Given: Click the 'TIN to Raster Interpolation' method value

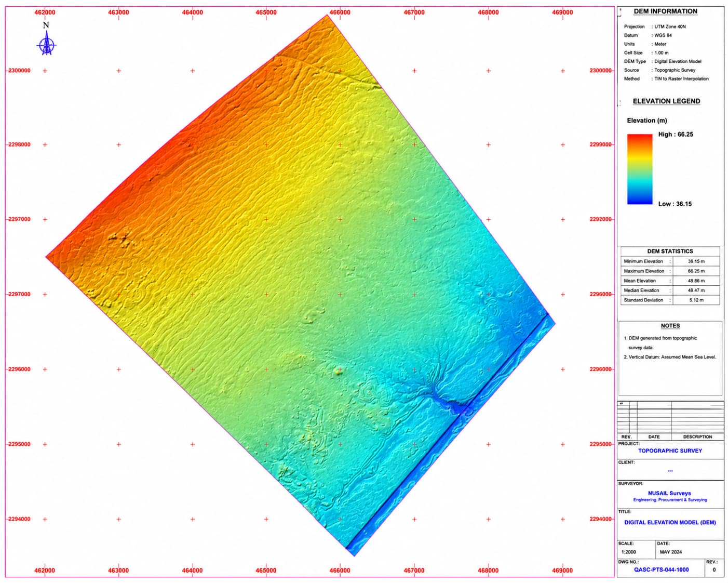Looking at the screenshot, I should pos(681,79).
